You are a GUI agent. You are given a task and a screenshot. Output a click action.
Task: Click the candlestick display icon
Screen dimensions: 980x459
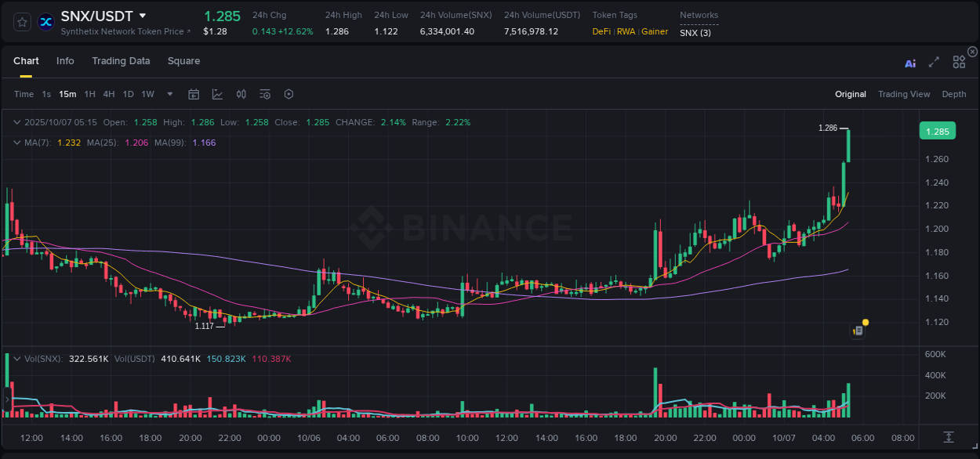[241, 94]
